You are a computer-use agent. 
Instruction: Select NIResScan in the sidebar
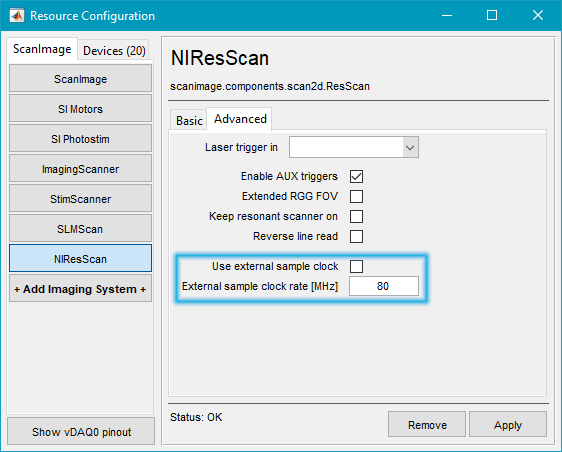tap(80, 258)
